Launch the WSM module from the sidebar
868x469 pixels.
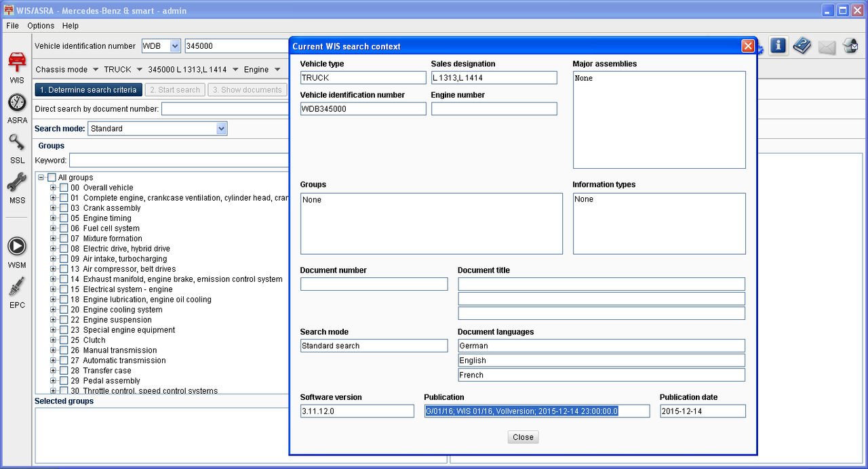click(17, 253)
